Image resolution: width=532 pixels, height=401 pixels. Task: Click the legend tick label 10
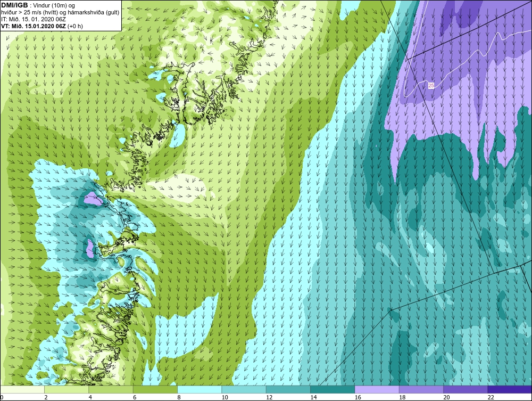(x=225, y=397)
